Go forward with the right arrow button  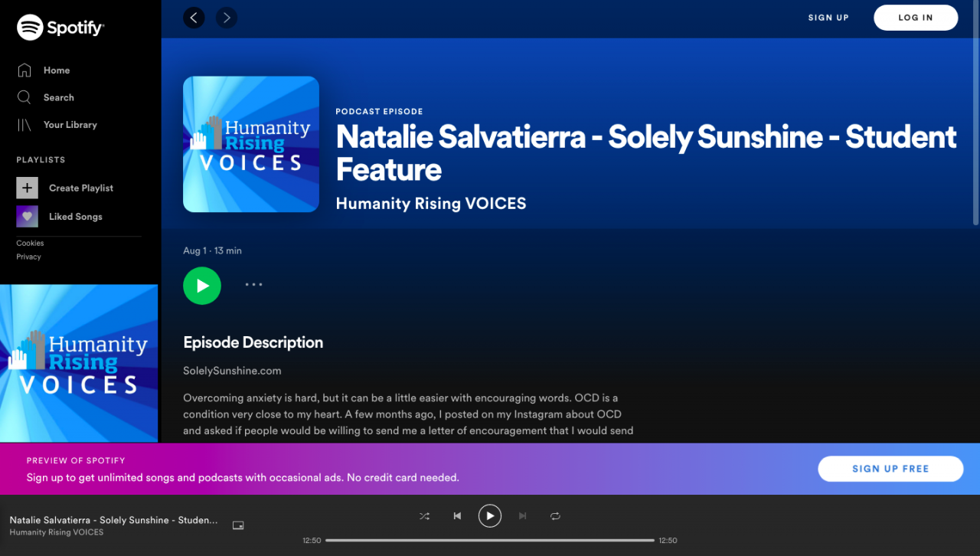tap(226, 18)
